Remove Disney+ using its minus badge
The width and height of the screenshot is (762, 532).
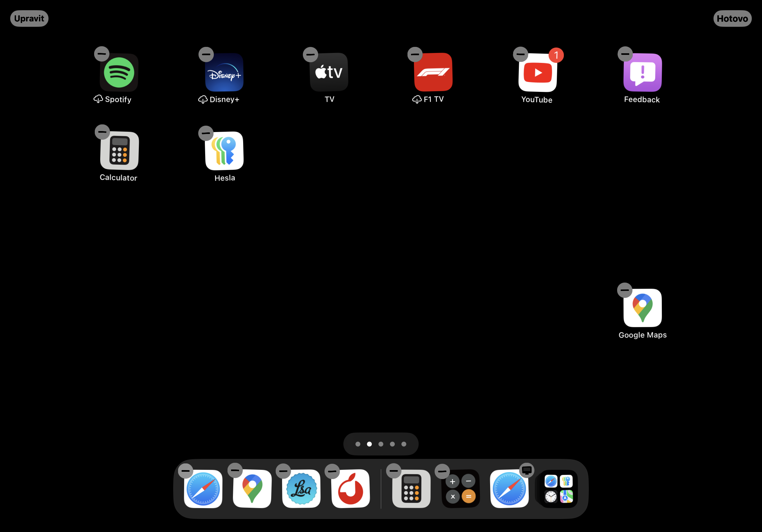coord(206,54)
